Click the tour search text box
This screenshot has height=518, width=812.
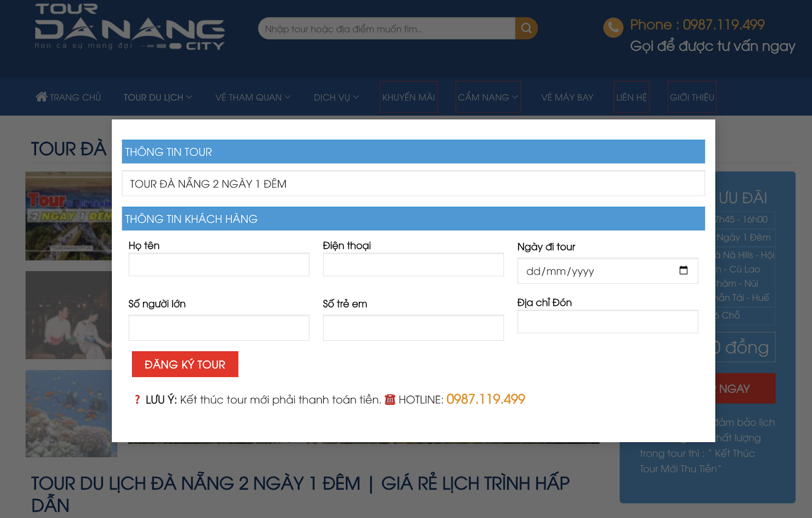click(x=387, y=28)
